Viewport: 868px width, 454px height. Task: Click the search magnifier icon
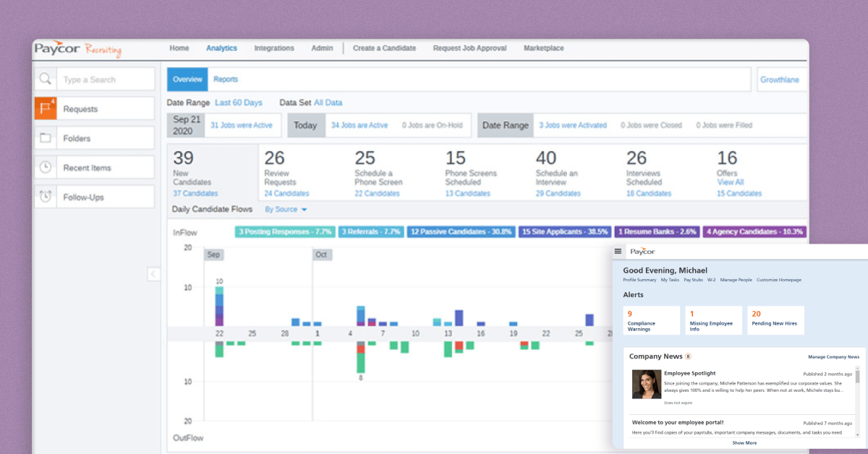point(46,80)
